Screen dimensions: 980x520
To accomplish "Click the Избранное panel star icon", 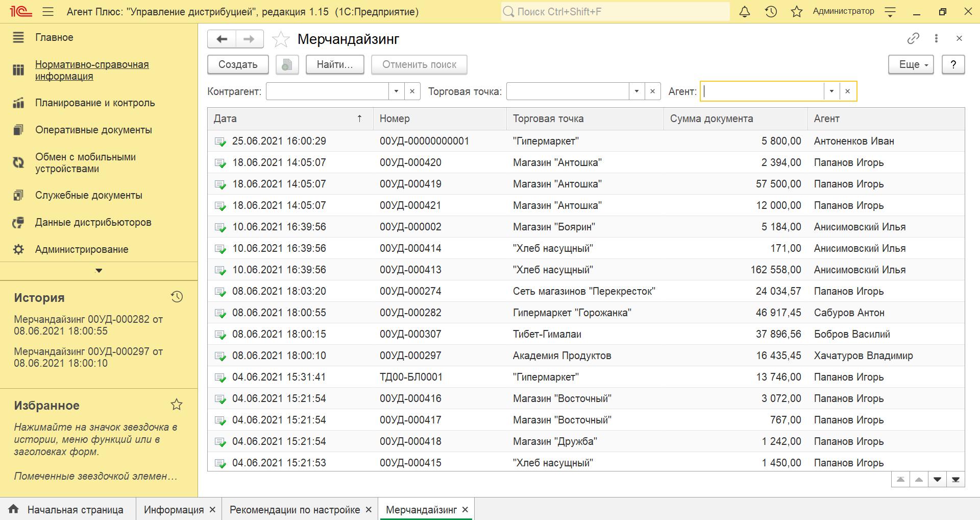I will [177, 405].
